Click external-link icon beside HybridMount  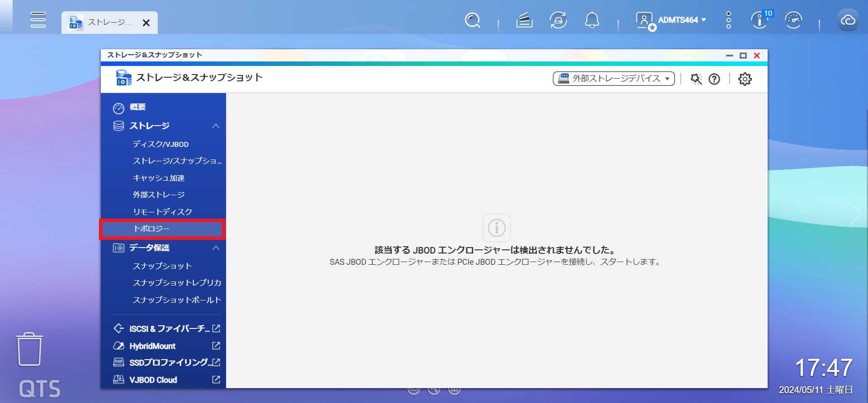tap(216, 346)
